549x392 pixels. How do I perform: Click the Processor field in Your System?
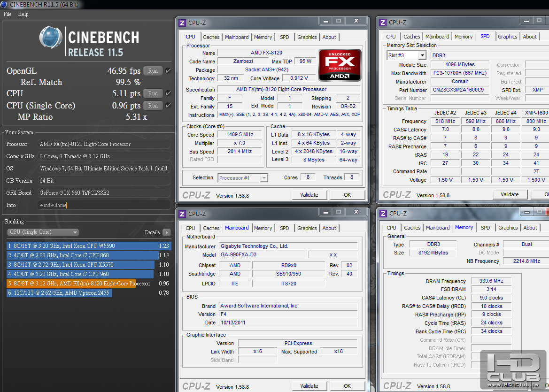click(x=104, y=144)
